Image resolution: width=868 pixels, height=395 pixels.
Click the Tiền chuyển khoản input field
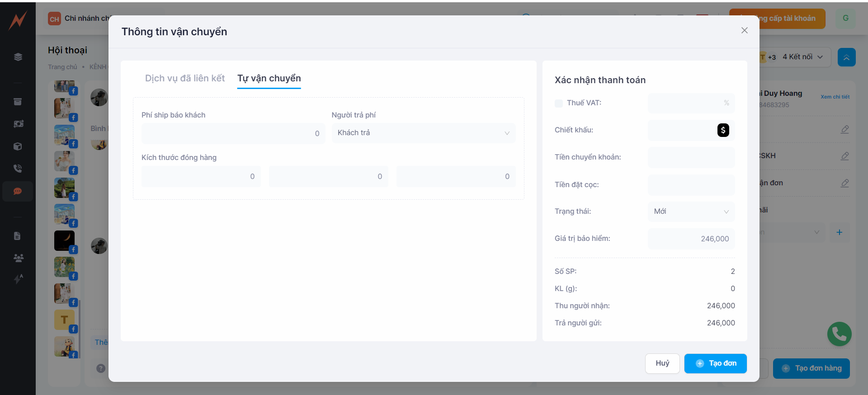[x=691, y=157]
